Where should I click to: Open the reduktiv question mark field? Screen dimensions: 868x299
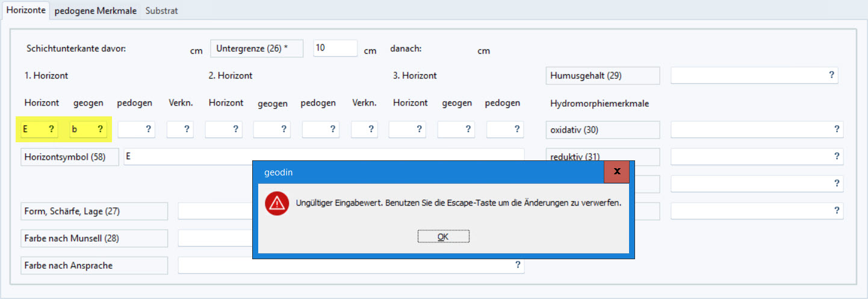point(757,157)
